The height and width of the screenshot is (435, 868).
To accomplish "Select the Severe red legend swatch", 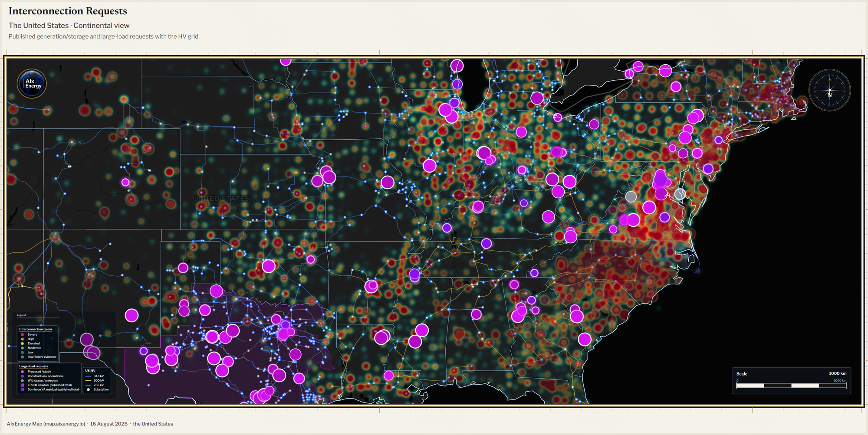I will (x=22, y=335).
